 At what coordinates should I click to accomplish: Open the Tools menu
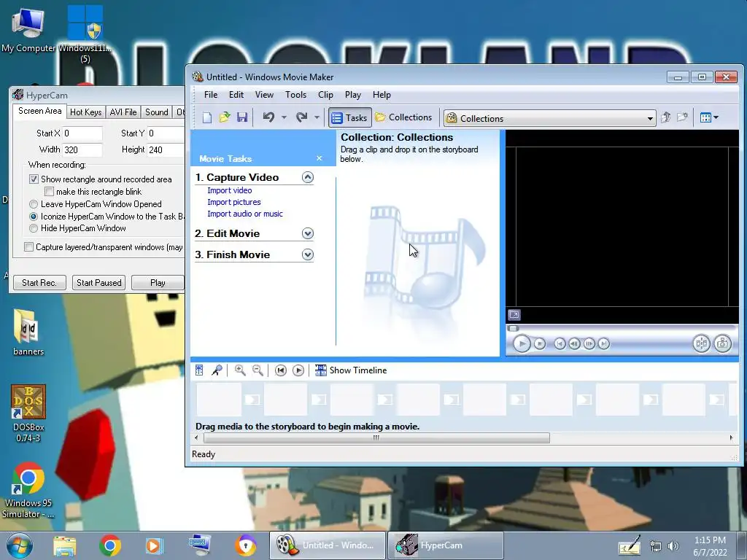pos(295,95)
